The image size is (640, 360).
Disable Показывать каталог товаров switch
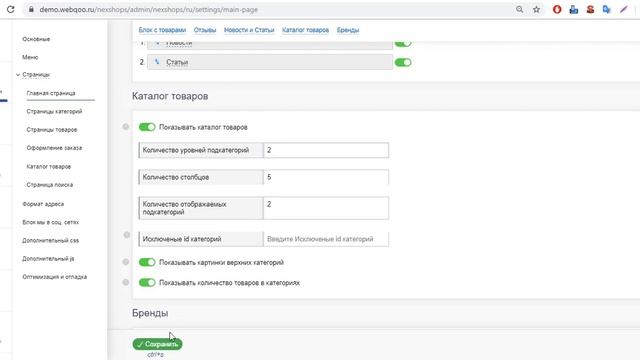(147, 127)
